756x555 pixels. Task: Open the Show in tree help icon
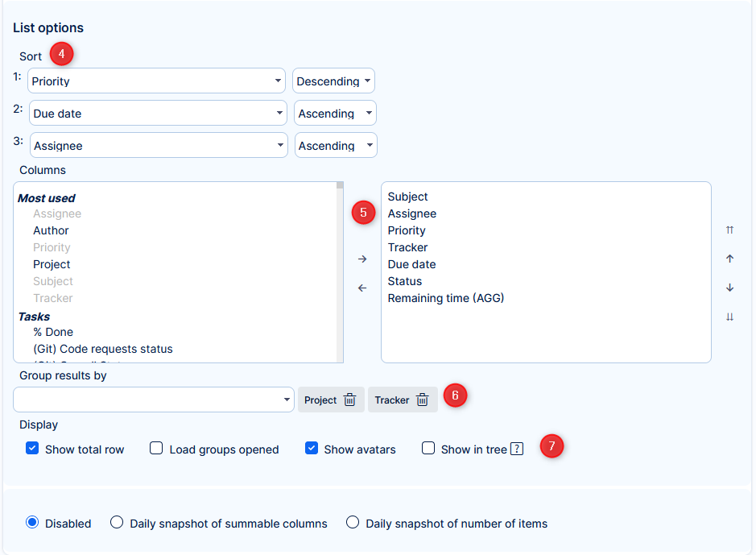click(x=517, y=449)
